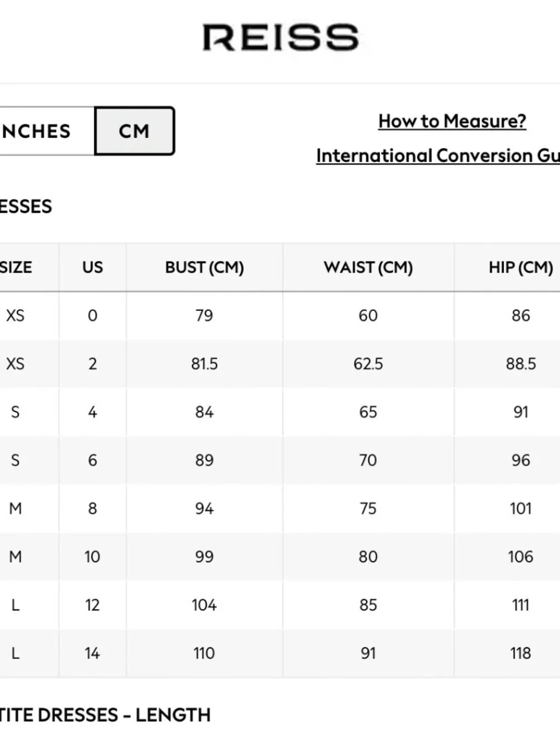This screenshot has width=560, height=747.
Task: Click the HIP (CM) column header
Action: 520,267
